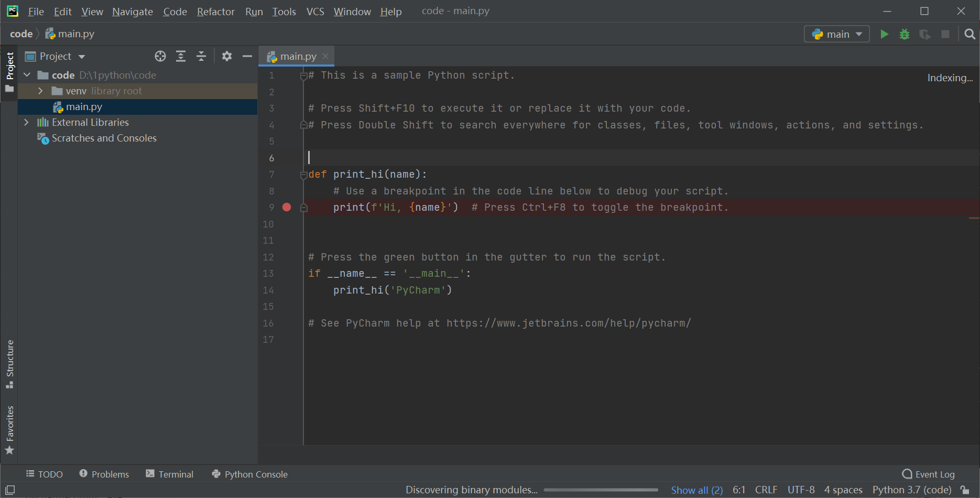Click the fold end marker on line 9

(303, 208)
